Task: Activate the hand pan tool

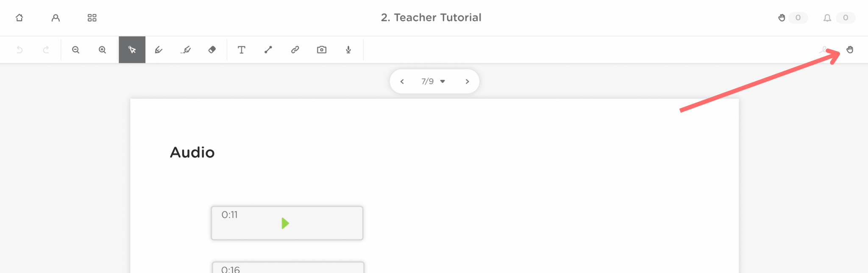Action: (x=850, y=50)
